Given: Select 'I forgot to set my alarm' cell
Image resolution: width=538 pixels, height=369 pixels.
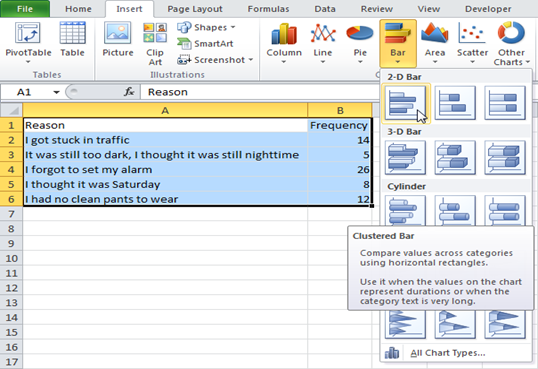Looking at the screenshot, I should (165, 170).
